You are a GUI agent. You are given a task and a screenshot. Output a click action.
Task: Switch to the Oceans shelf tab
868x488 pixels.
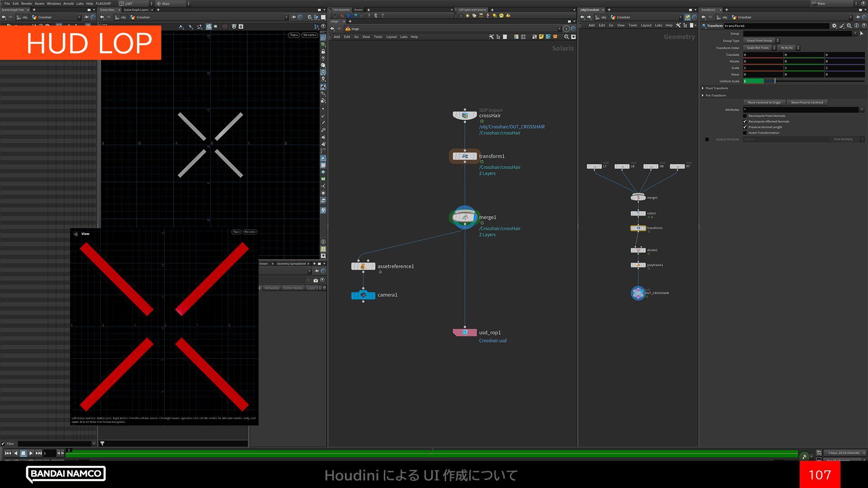click(x=359, y=9)
